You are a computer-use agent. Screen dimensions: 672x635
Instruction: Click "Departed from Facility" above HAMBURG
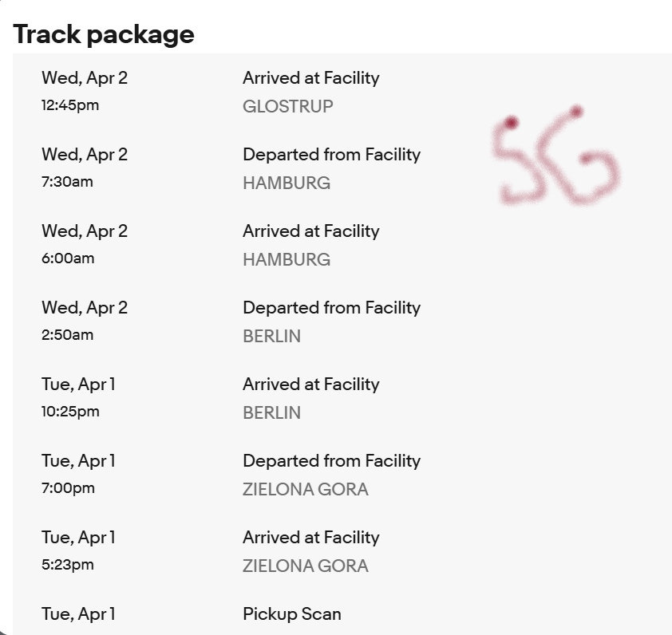pyautogui.click(x=331, y=155)
